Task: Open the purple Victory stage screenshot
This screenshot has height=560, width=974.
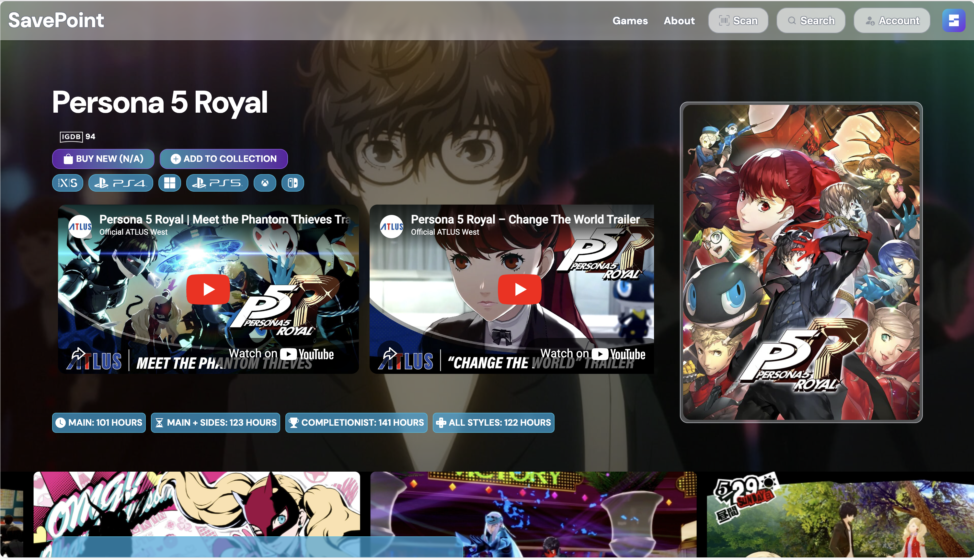Action: click(533, 514)
